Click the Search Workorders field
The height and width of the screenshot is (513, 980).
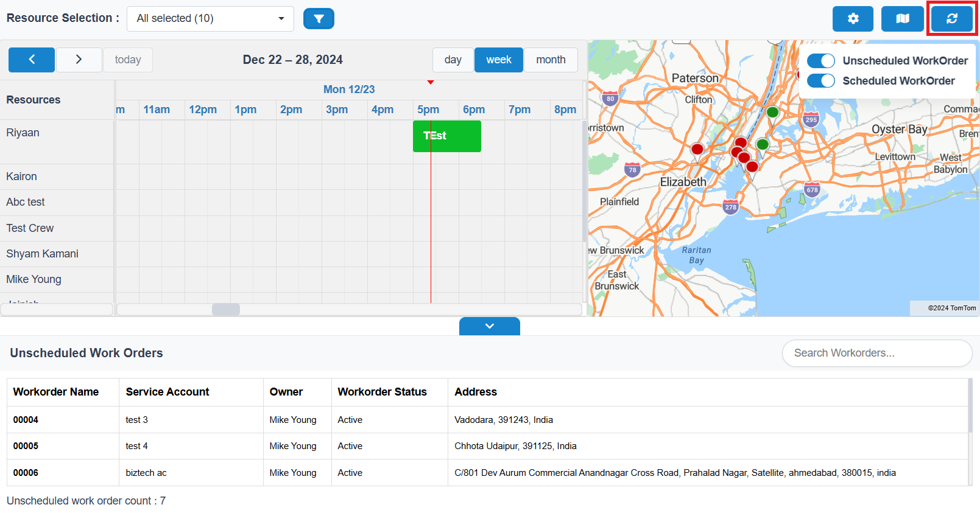(877, 353)
